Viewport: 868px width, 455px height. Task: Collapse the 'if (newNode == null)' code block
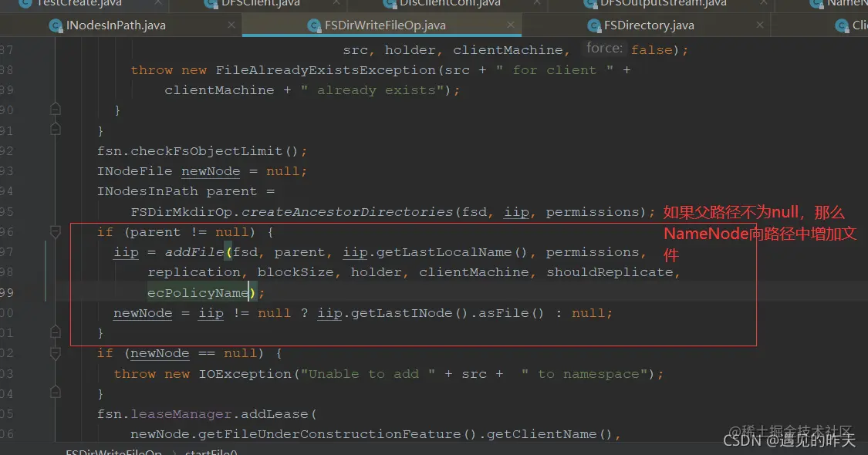(x=56, y=352)
